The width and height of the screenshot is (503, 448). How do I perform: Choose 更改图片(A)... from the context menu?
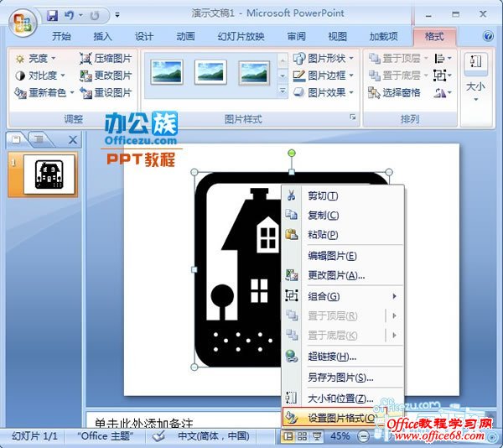point(342,275)
